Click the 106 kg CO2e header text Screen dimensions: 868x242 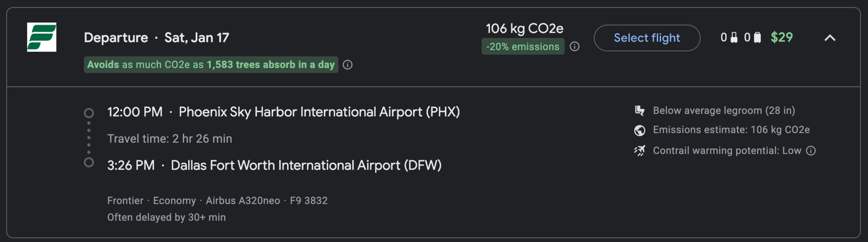click(x=524, y=28)
